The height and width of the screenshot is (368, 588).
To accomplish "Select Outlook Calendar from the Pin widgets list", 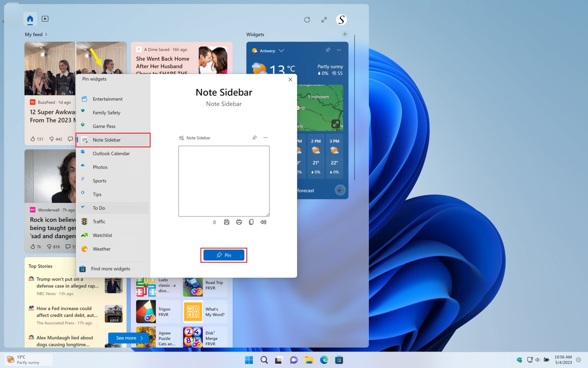I will coord(111,153).
